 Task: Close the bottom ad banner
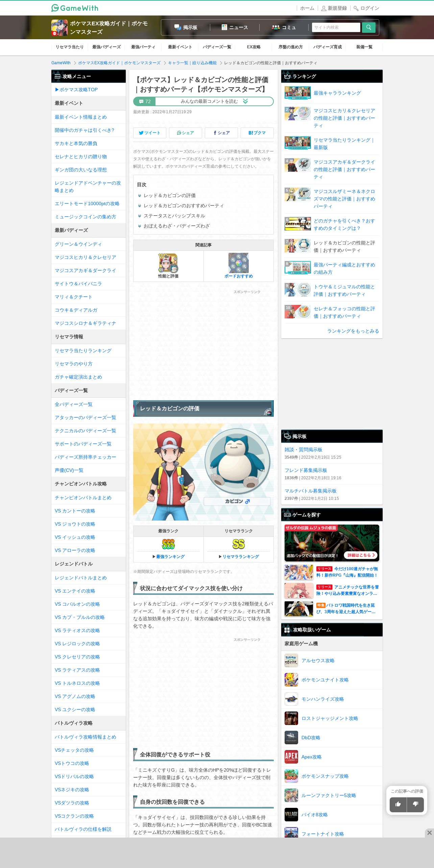[x=429, y=833]
